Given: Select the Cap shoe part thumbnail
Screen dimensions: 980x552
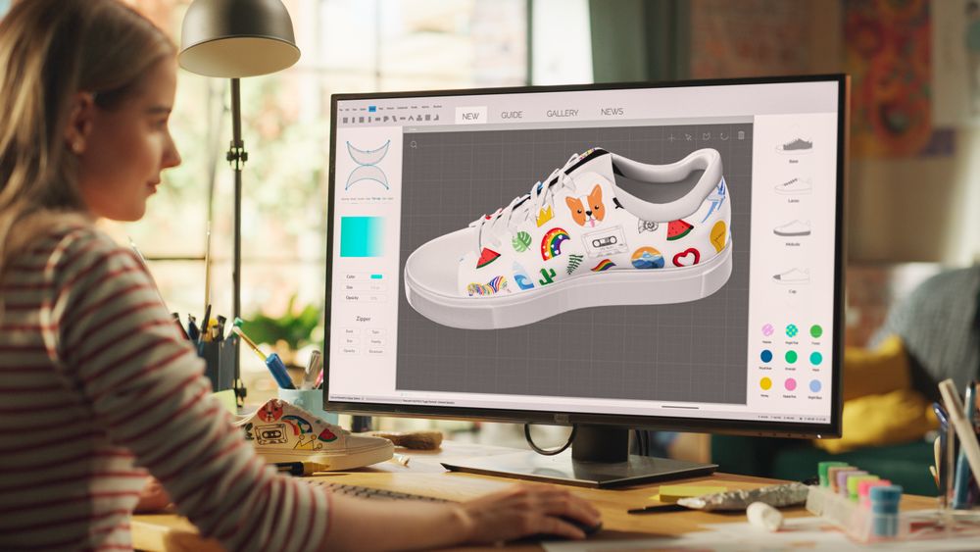Looking at the screenshot, I should 792,276.
